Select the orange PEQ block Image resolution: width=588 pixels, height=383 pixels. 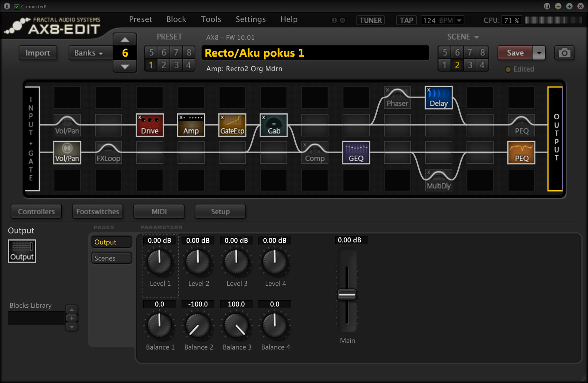[521, 153]
